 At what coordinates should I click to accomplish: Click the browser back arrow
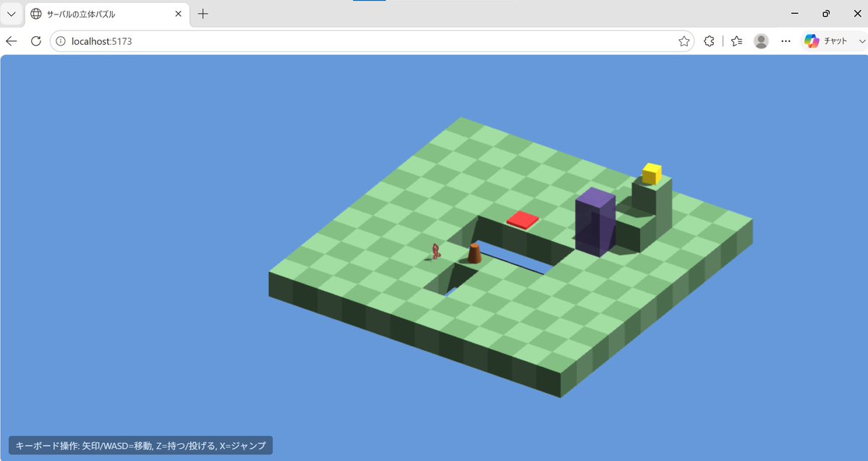(12, 41)
